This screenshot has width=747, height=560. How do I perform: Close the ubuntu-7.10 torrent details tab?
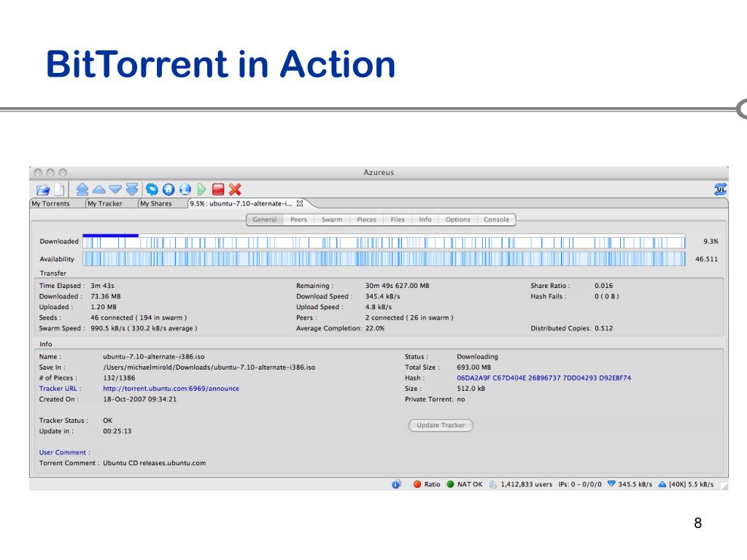[300, 203]
